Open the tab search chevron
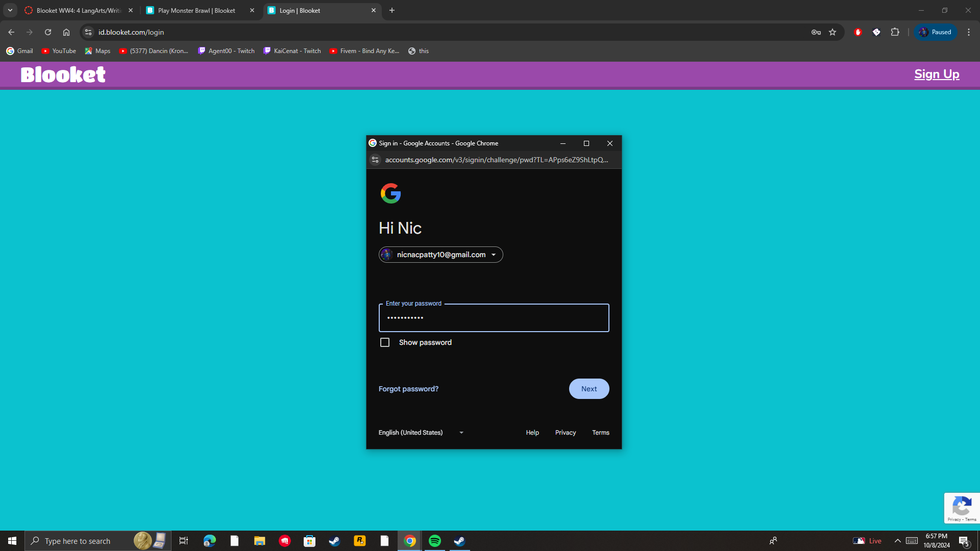The width and height of the screenshot is (980, 551). pyautogui.click(x=10, y=10)
